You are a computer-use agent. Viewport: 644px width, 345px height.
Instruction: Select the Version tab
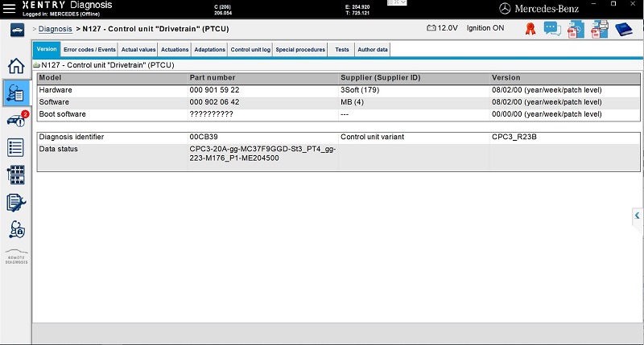pyautogui.click(x=47, y=49)
